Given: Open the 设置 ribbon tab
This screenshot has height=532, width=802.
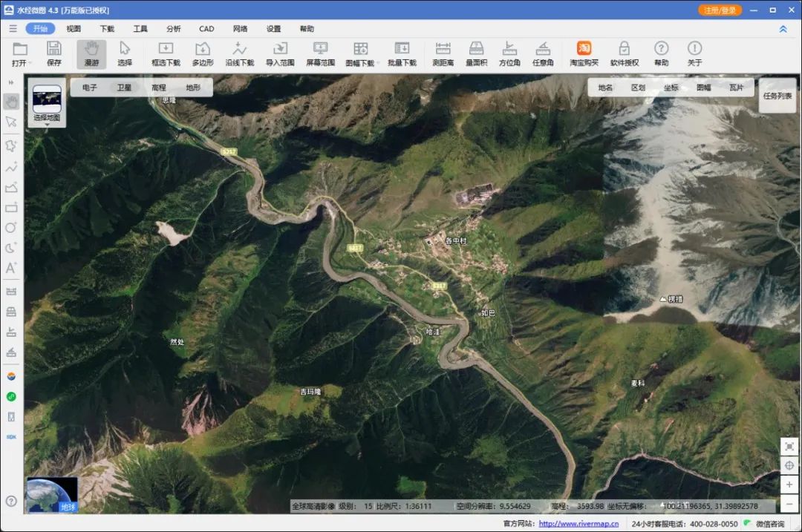Looking at the screenshot, I should click(x=273, y=29).
